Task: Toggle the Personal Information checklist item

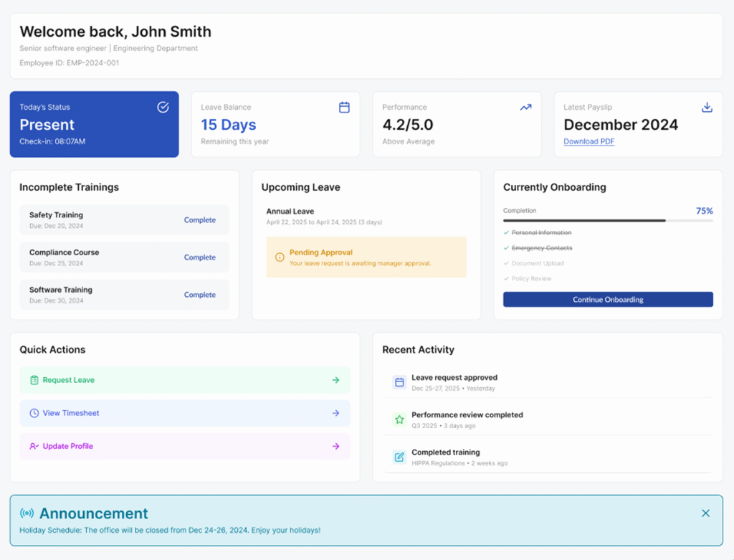Action: coord(506,232)
